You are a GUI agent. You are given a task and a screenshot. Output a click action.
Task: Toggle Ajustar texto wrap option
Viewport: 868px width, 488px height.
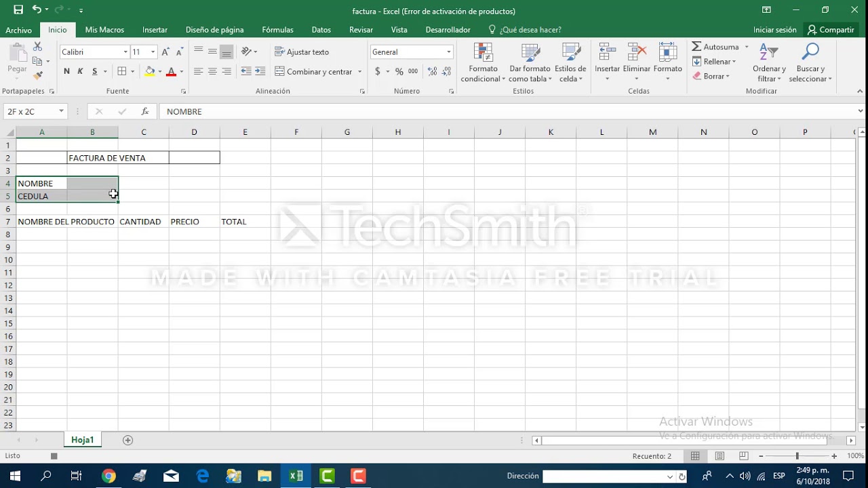coord(302,52)
